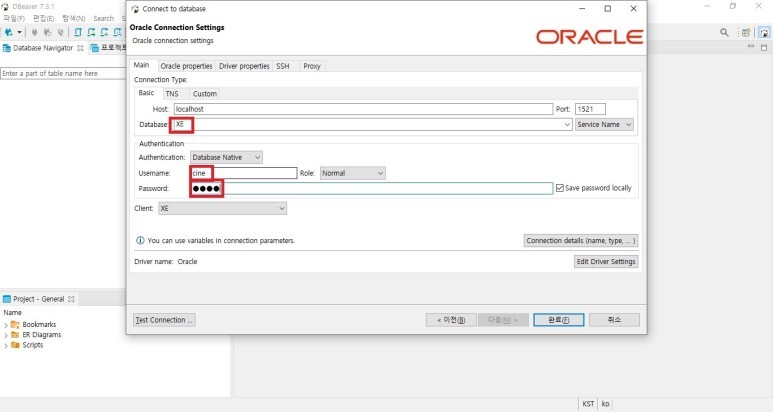Switch to the Oracle properties tab
This screenshot has width=773, height=412.
(186, 66)
